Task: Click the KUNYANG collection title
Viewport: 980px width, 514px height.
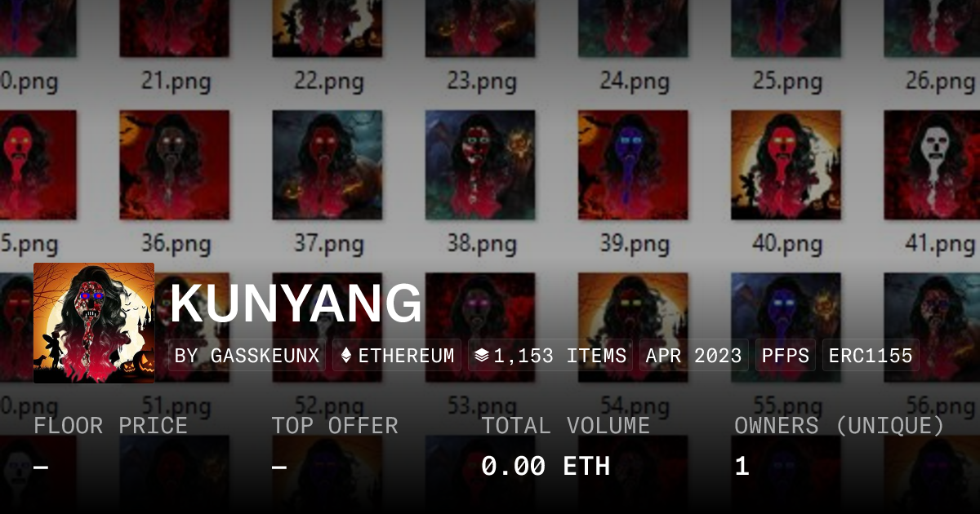Action: coord(296,303)
